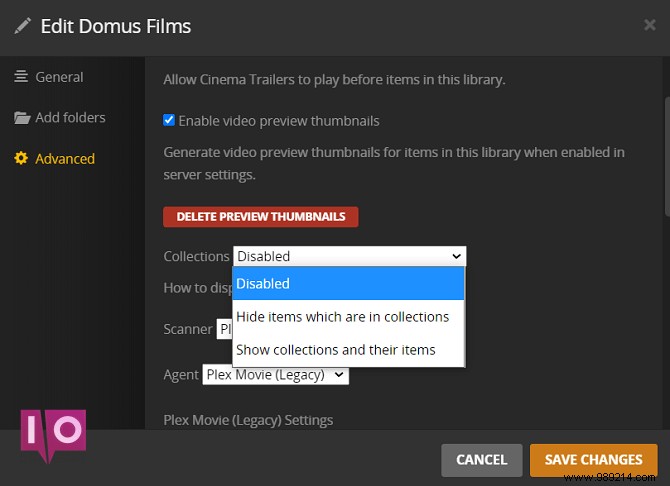Choose the Disabled collections option
Viewport: 670px width, 486px height.
(x=349, y=283)
